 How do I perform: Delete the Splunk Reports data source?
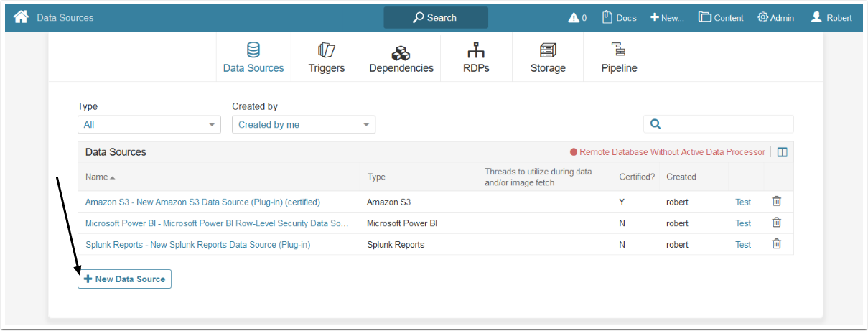776,244
